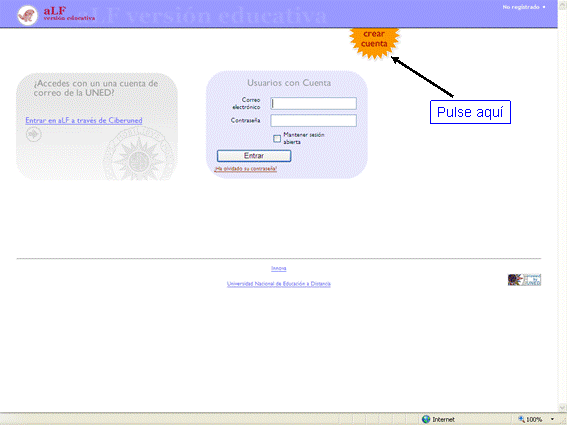Screen dimensions: 567x425
Task: Click the Internet globe icon in status bar
Action: [426, 419]
